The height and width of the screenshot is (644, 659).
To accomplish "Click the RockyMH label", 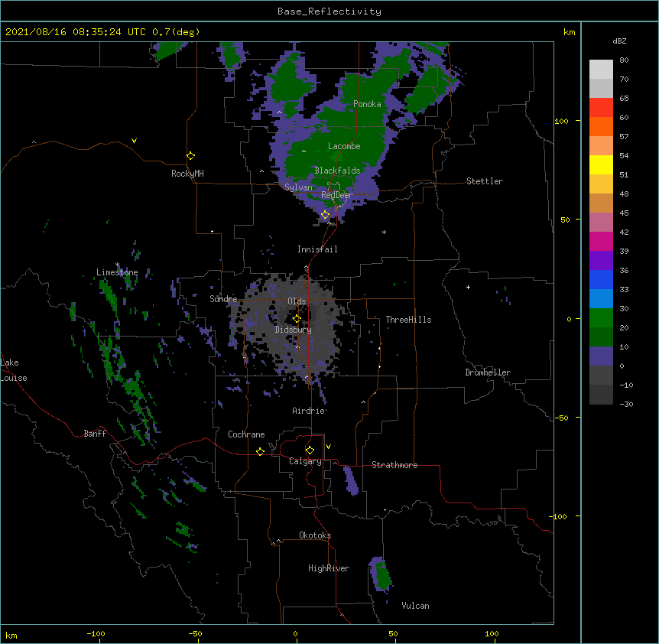I will click(187, 174).
